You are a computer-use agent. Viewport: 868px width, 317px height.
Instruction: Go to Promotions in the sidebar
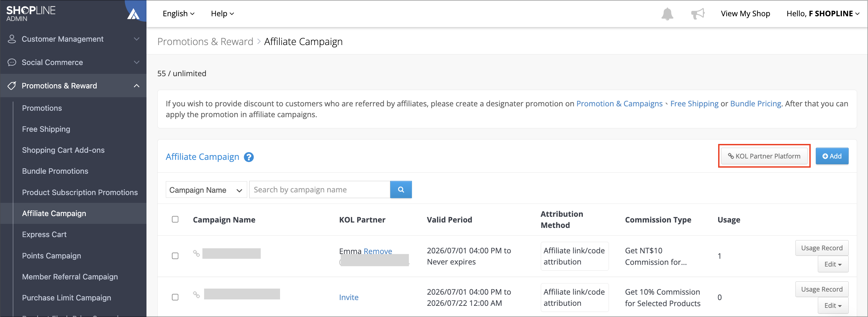[42, 108]
